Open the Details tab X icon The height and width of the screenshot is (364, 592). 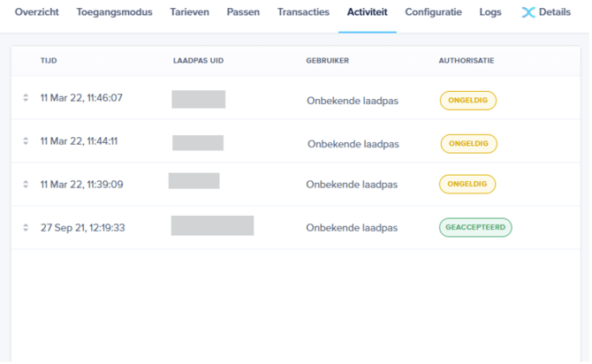tap(529, 13)
